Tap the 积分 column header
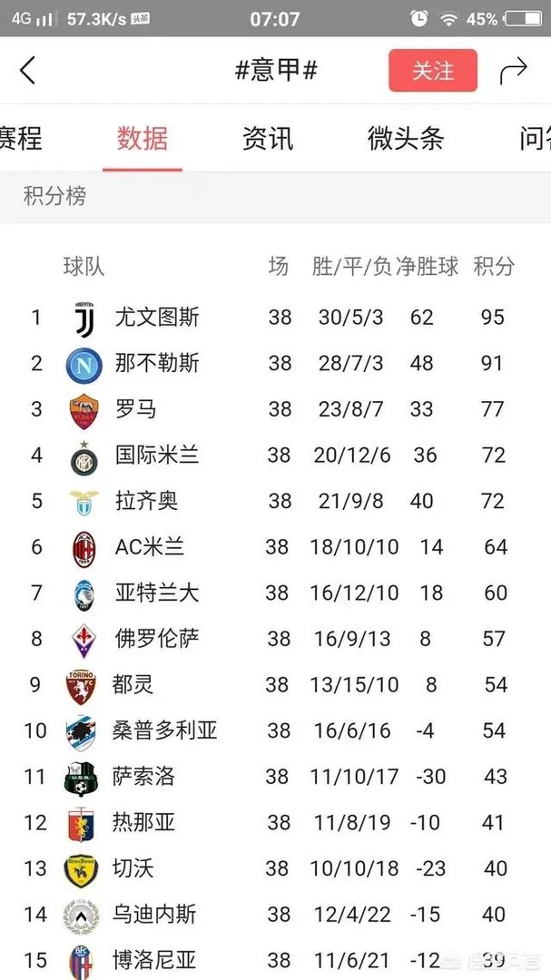Image resolution: width=551 pixels, height=980 pixels. click(x=494, y=266)
